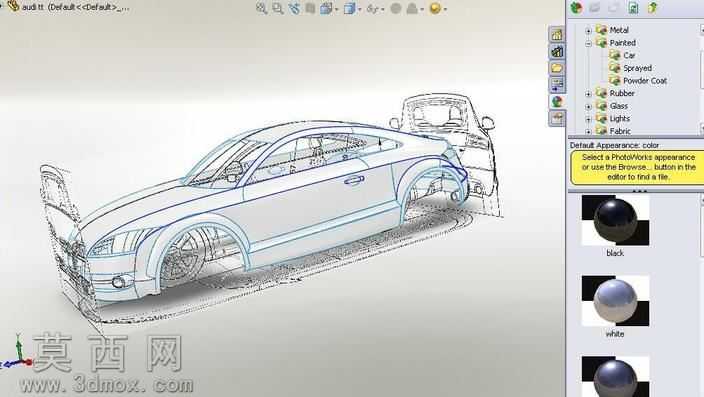Open the Hide/Show Items dropdown arrow
Image resolution: width=704 pixels, height=397 pixels.
[383, 9]
